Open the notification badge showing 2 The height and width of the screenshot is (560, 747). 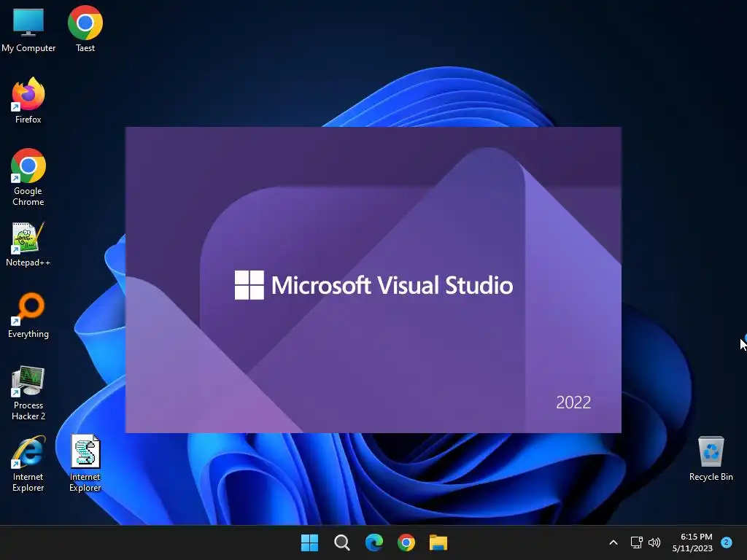click(x=727, y=542)
